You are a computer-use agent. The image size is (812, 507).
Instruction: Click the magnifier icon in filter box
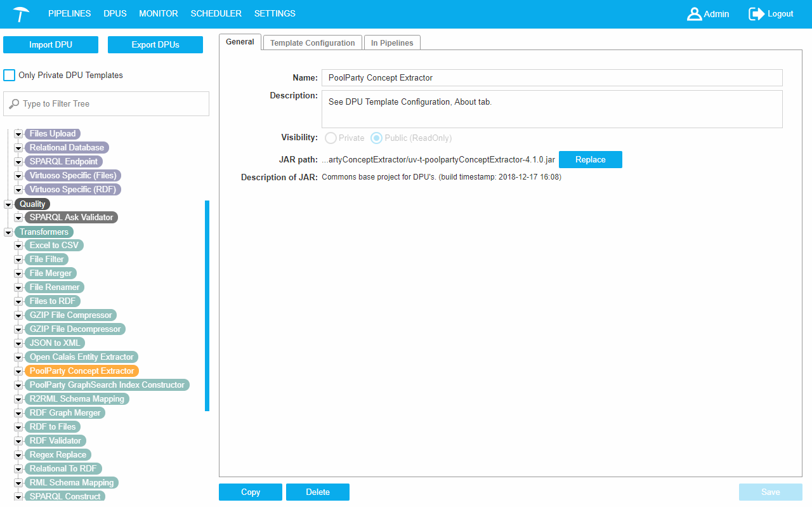(x=14, y=103)
